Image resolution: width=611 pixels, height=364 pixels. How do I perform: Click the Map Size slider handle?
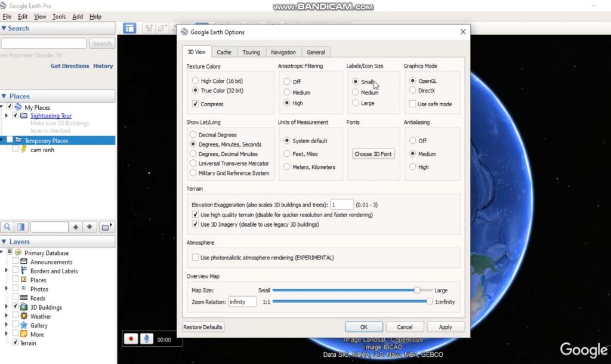click(x=417, y=290)
